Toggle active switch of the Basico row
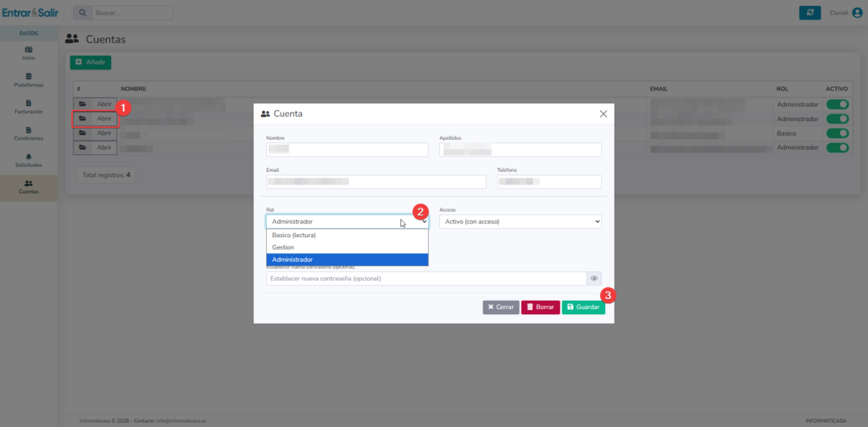868x427 pixels. [837, 133]
